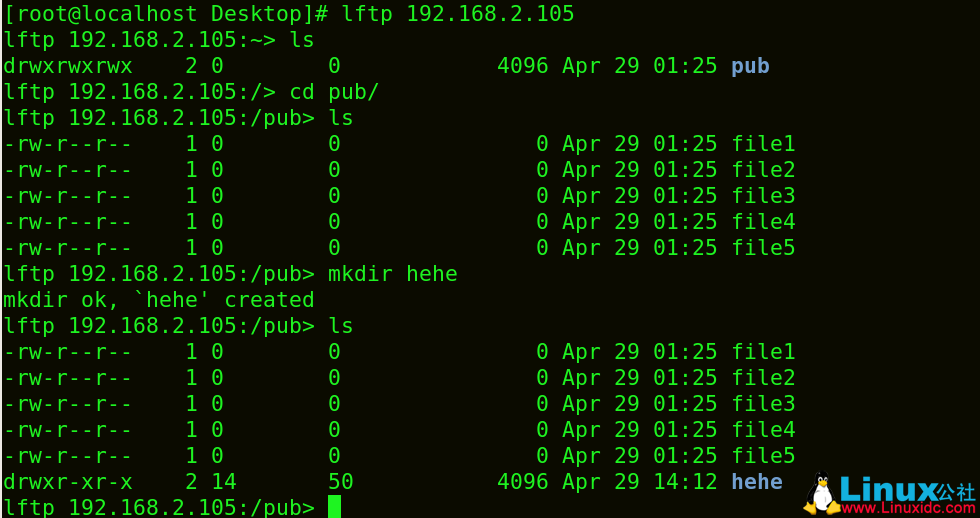Click the blue 'hehe' directory name
This screenshot has height=518, width=980.
click(x=757, y=482)
